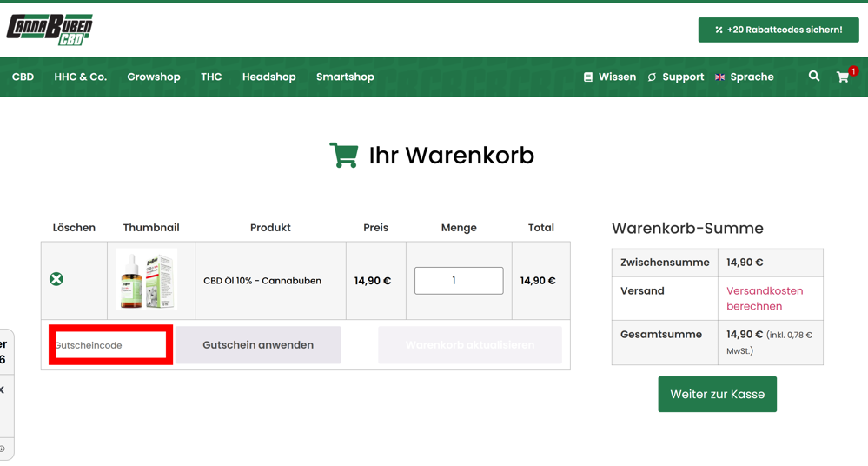Go to the Wissen section
This screenshot has height=466, width=868.
click(x=617, y=77)
